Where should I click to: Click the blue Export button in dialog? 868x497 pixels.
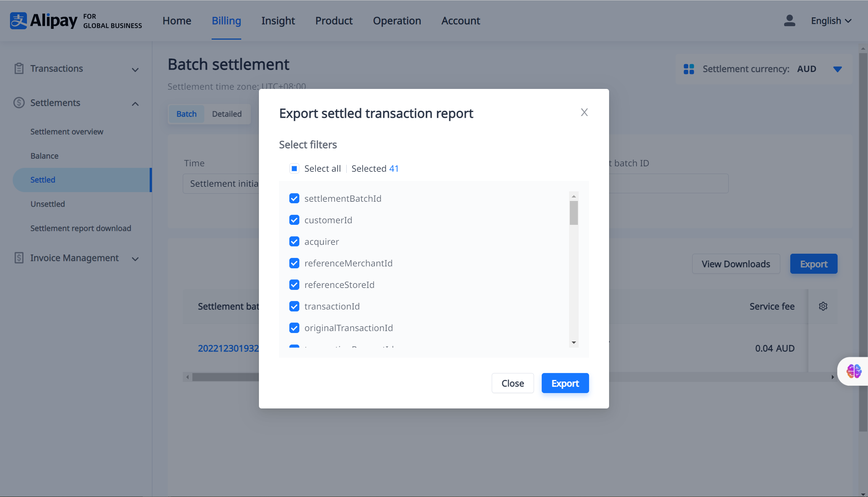pos(565,383)
